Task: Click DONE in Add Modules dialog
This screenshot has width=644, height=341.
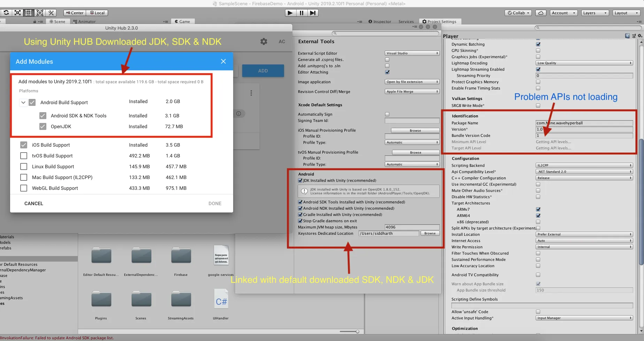Action: tap(215, 203)
